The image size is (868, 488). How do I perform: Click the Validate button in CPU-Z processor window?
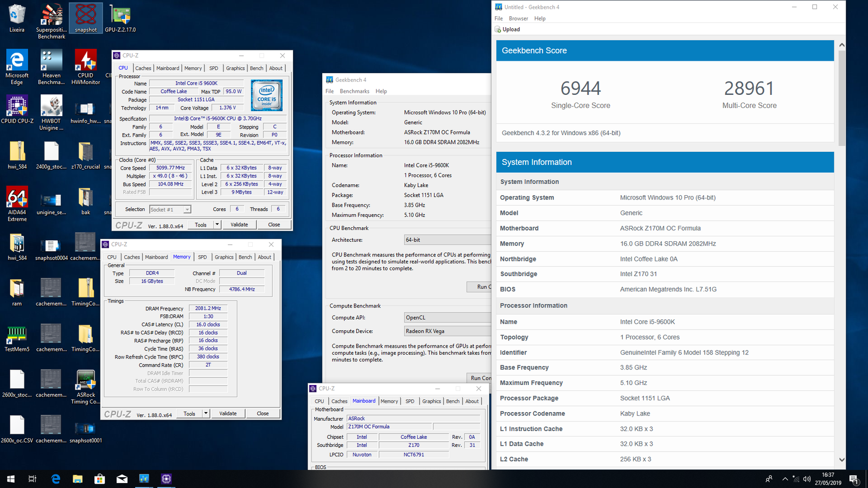pyautogui.click(x=239, y=224)
